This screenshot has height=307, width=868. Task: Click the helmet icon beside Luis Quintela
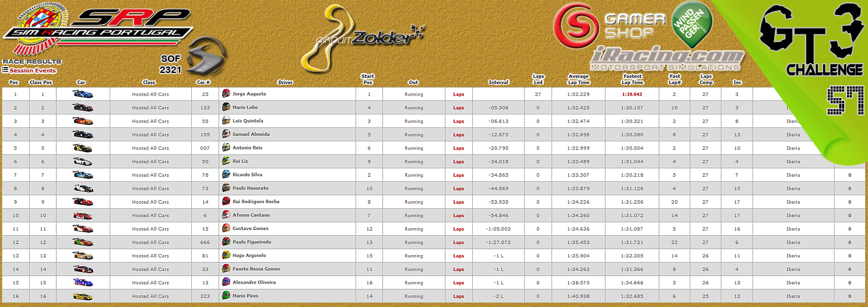[226, 121]
